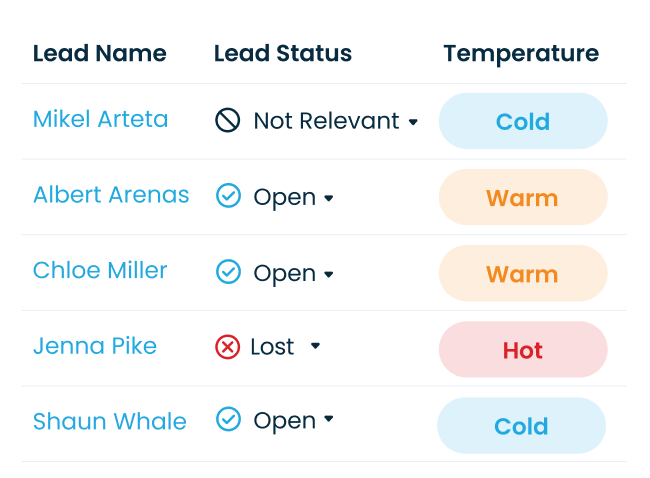The width and height of the screenshot is (650, 478).
Task: Expand Chloe Miller's lead status dropdown arrow
Action: tap(329, 273)
